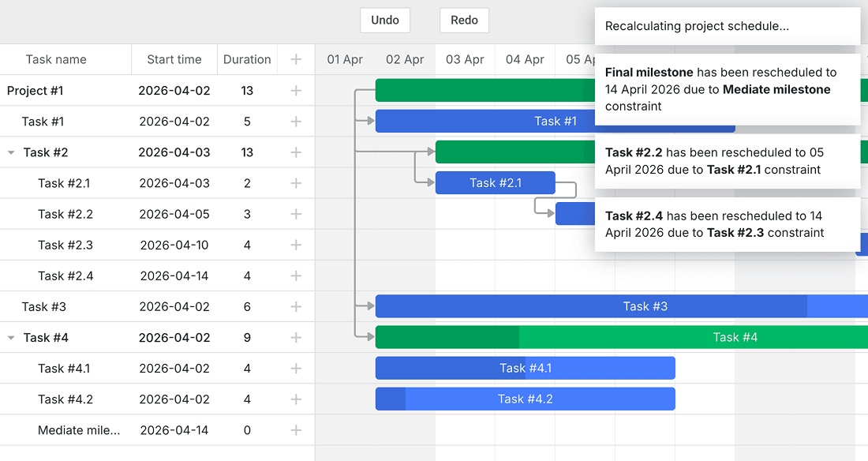Screen dimensions: 868x461
Task: Click the 02 Apr date header
Action: (x=405, y=59)
